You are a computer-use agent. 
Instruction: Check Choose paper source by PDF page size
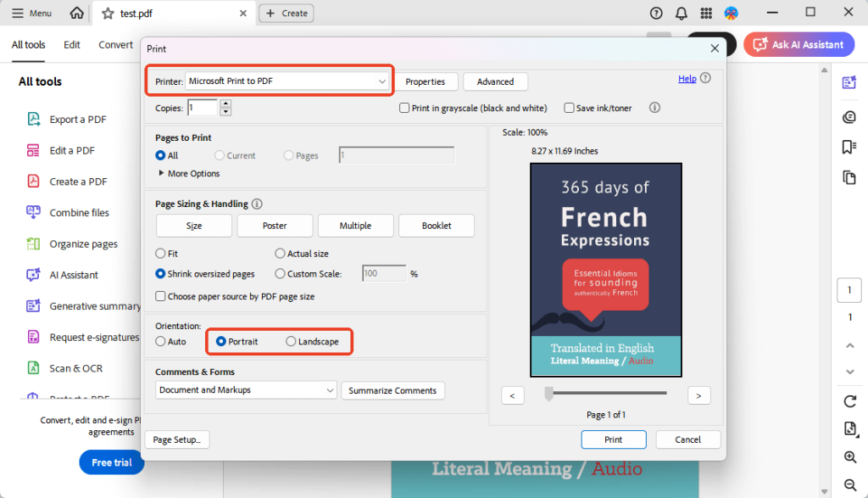coord(161,297)
